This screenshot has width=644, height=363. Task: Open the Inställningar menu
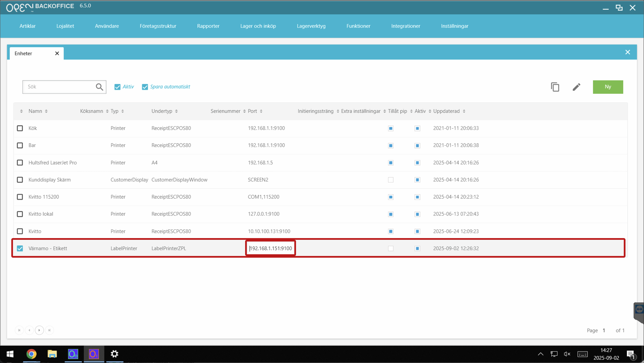coord(454,26)
